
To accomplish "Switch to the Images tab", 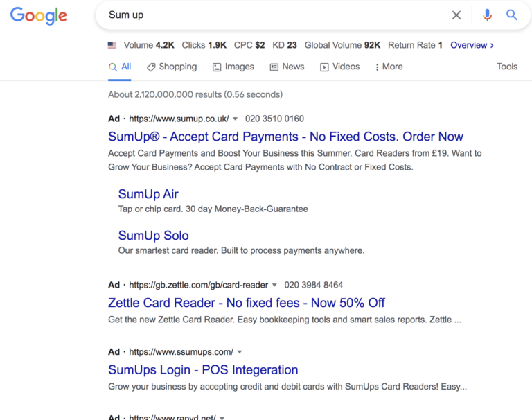I will (x=233, y=67).
